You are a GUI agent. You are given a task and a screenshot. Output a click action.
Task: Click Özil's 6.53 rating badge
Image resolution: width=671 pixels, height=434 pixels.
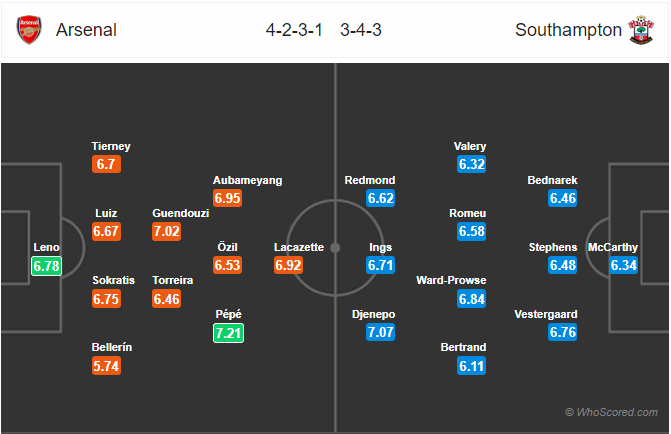(x=228, y=265)
